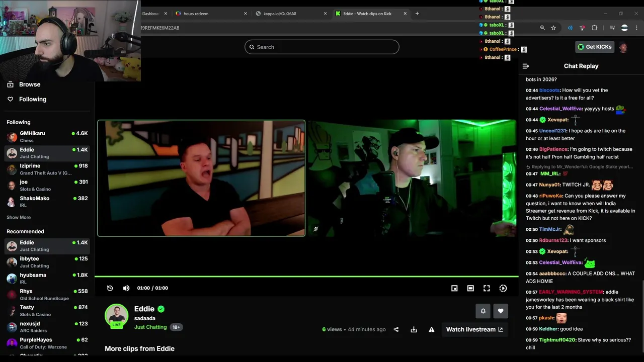The height and width of the screenshot is (362, 644).
Task: Open GMHikaru's Chess channel in Following
Action: coord(48,137)
